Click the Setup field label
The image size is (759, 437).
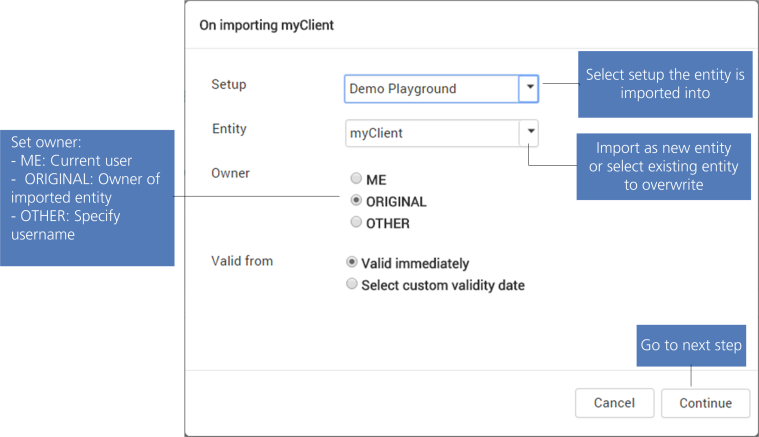tap(229, 84)
